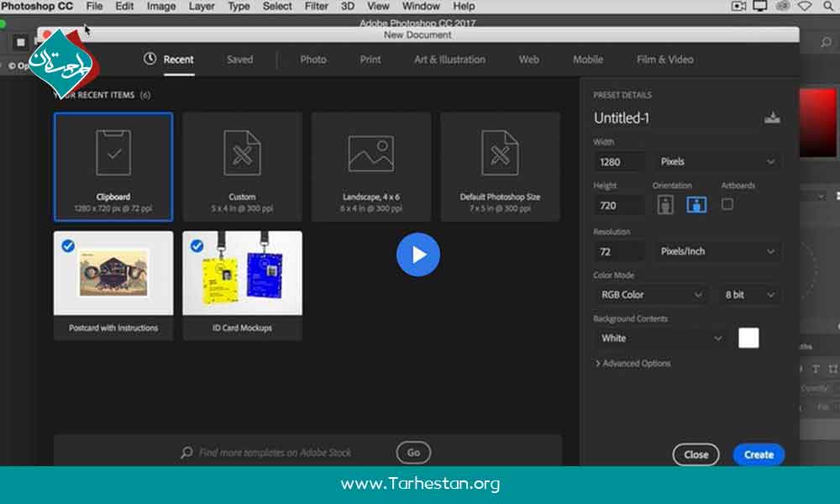
Task: Click the save preset icon beside Untitled-1
Action: 772,118
